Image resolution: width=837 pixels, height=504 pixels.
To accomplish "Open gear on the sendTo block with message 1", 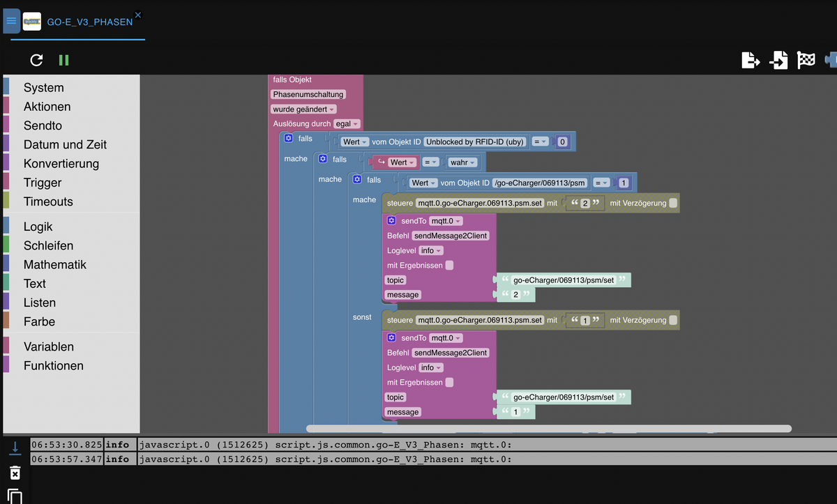I will [391, 337].
